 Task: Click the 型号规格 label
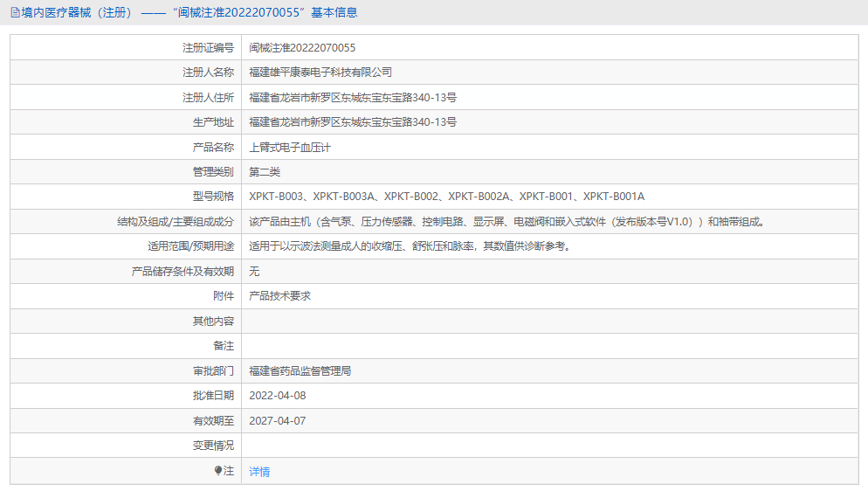(x=213, y=196)
